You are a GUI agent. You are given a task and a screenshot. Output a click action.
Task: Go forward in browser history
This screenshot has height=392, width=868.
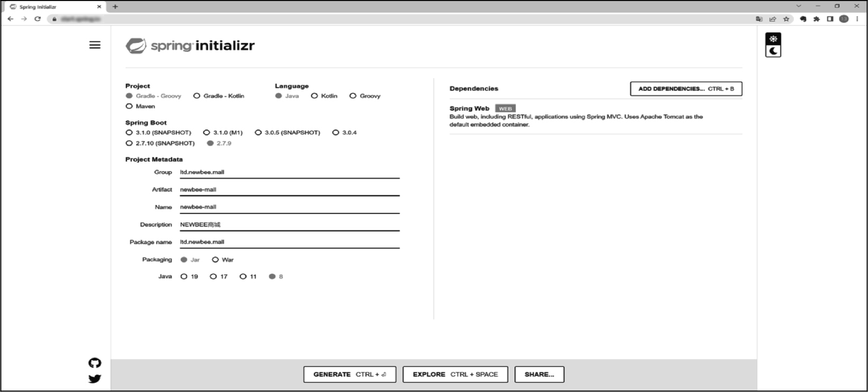(24, 19)
